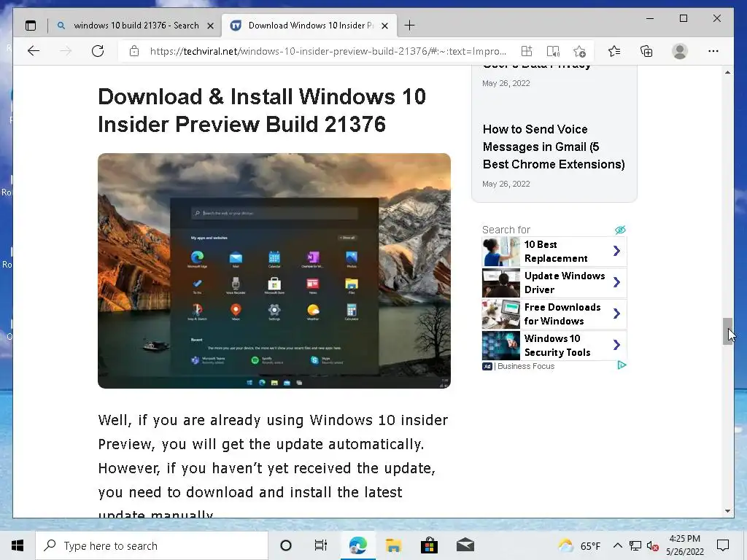The image size is (747, 560).
Task: Open the Windows Start menu
Action: 18,545
